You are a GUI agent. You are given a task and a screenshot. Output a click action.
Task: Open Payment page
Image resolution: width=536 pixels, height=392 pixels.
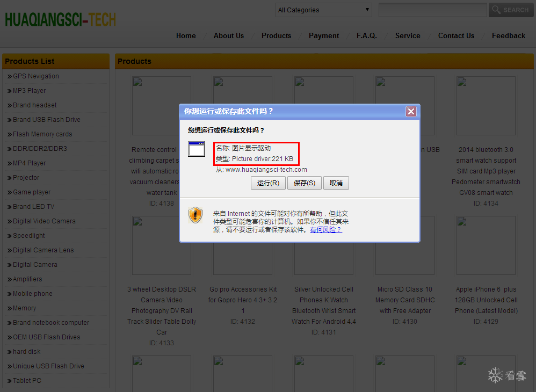pyautogui.click(x=324, y=35)
